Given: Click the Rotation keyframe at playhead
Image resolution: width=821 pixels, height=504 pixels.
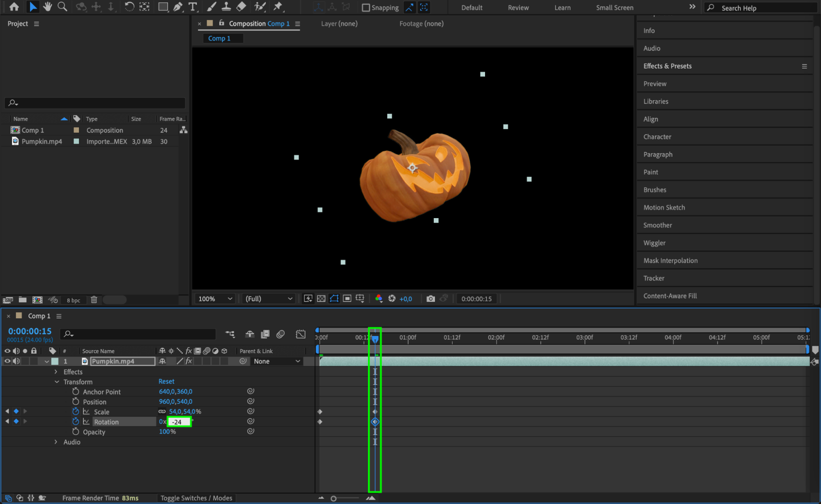Looking at the screenshot, I should point(375,422).
